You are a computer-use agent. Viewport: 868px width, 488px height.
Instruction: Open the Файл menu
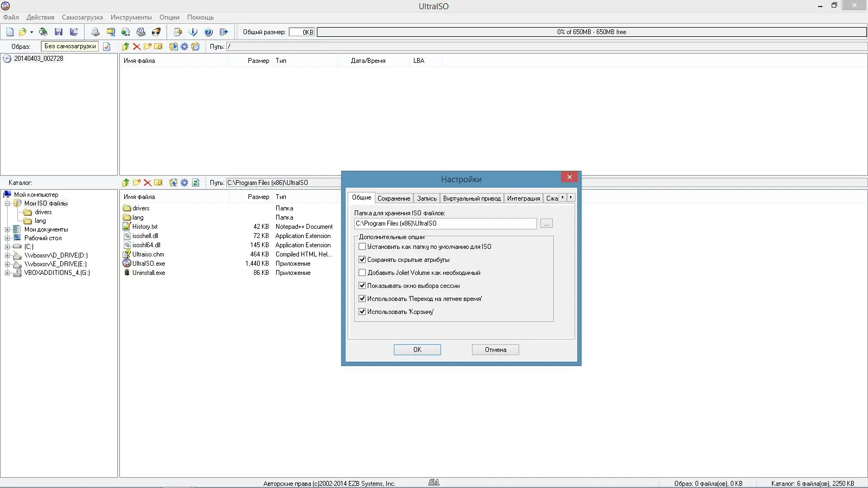pyautogui.click(x=11, y=17)
